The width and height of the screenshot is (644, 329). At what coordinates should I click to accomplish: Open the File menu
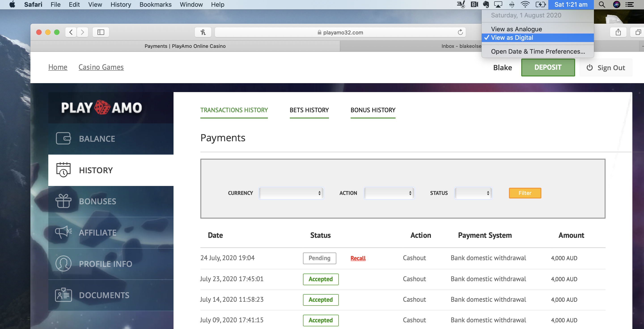pyautogui.click(x=55, y=4)
